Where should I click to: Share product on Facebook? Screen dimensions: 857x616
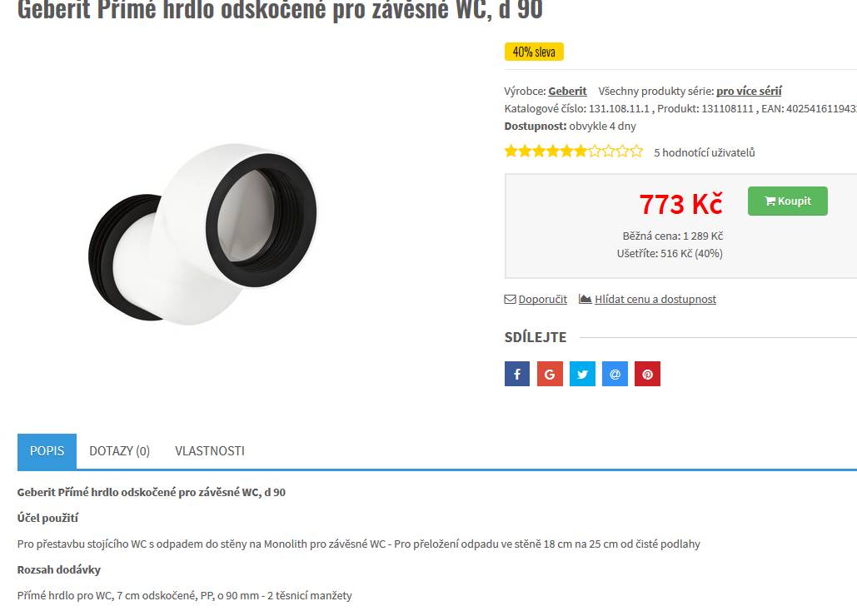(x=517, y=374)
